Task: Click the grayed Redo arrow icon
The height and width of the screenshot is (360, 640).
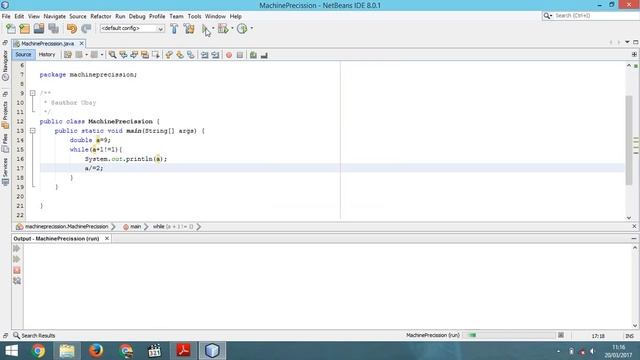Action: point(86,29)
